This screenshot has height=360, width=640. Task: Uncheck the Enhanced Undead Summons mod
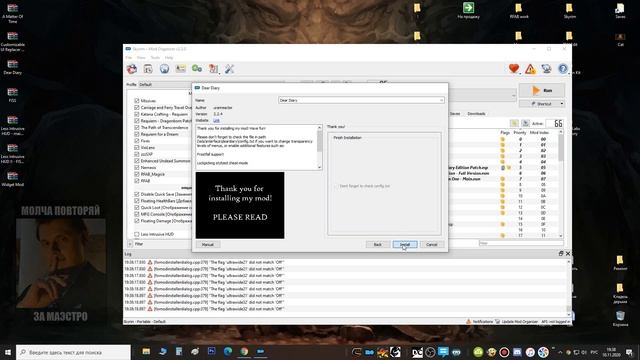point(137,161)
